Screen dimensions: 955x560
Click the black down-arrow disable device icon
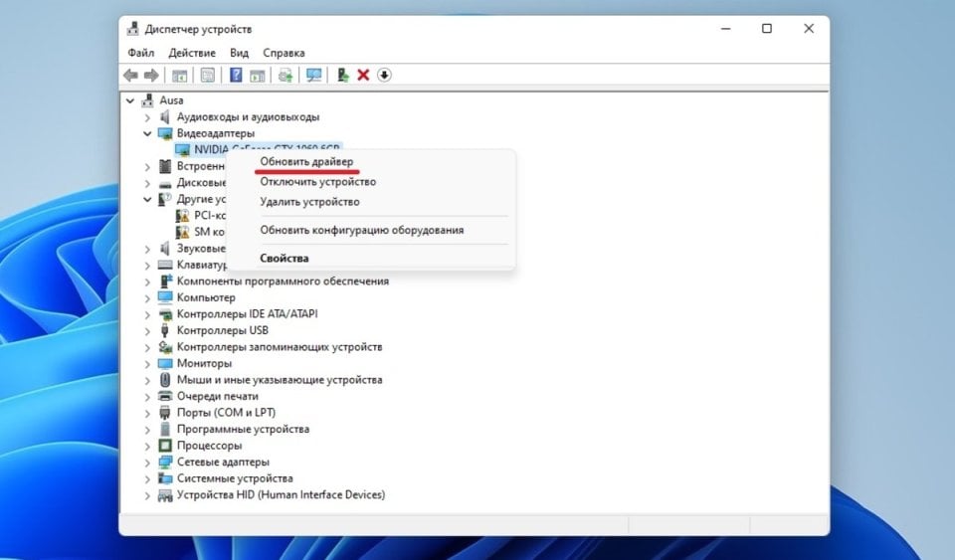384,76
